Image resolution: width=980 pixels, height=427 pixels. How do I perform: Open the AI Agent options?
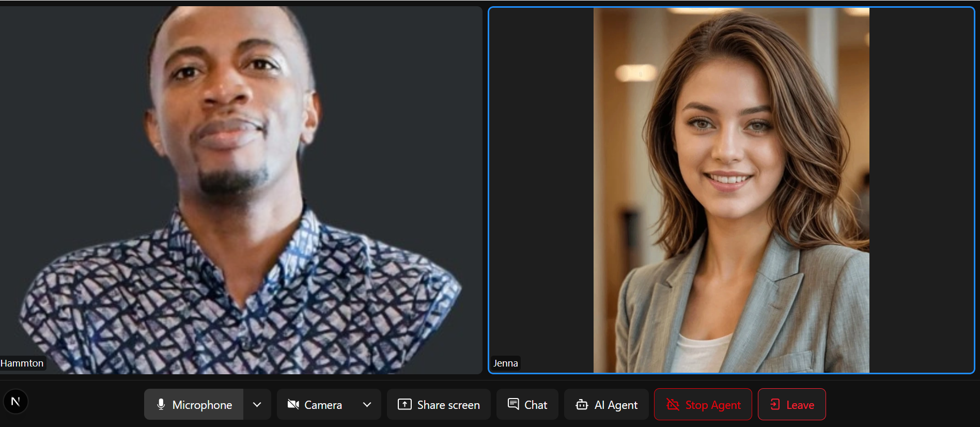[x=616, y=405]
